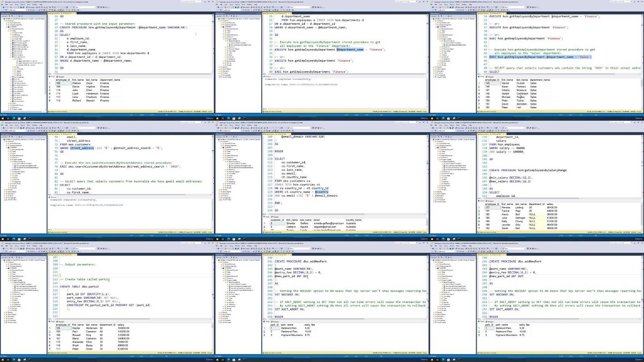The image size is (644, 362).
Task: Select result cell 'Dellinger'
Action: (x=520, y=218)
